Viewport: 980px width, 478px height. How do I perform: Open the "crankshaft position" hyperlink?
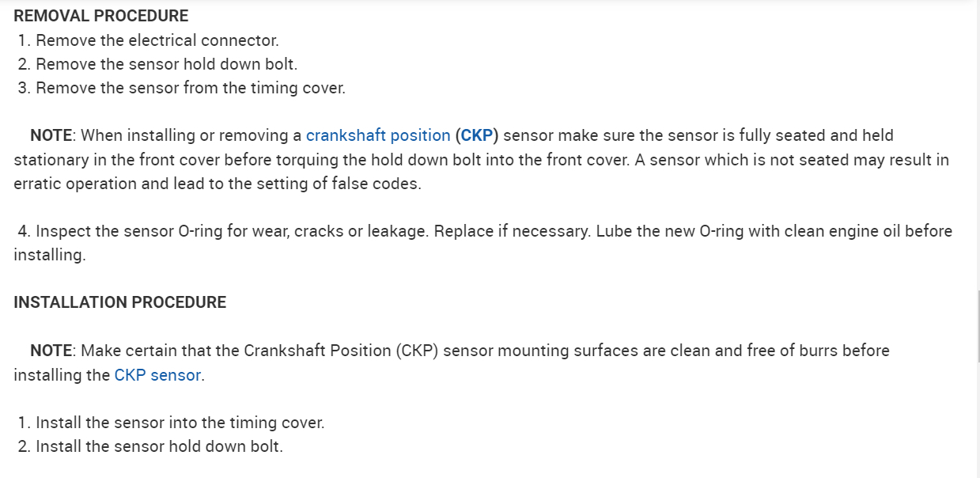[378, 135]
